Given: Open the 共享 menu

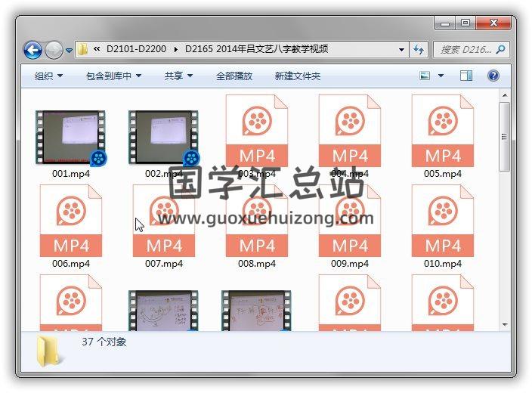Looking at the screenshot, I should coord(178,76).
